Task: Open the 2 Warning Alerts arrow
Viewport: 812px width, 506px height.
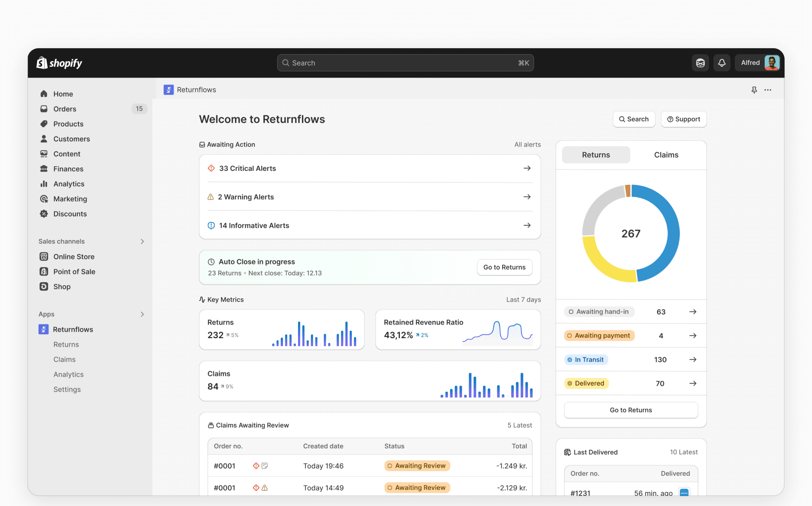Action: click(527, 197)
